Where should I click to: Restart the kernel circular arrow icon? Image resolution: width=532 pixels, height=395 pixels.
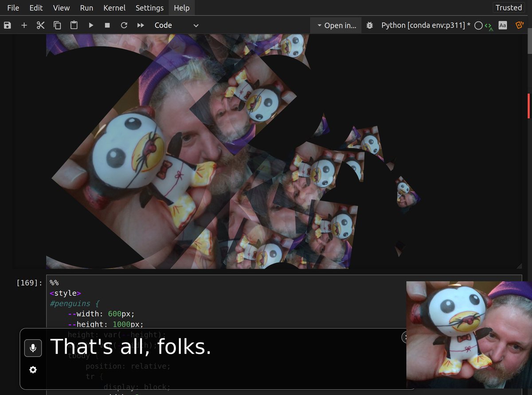[x=124, y=25]
